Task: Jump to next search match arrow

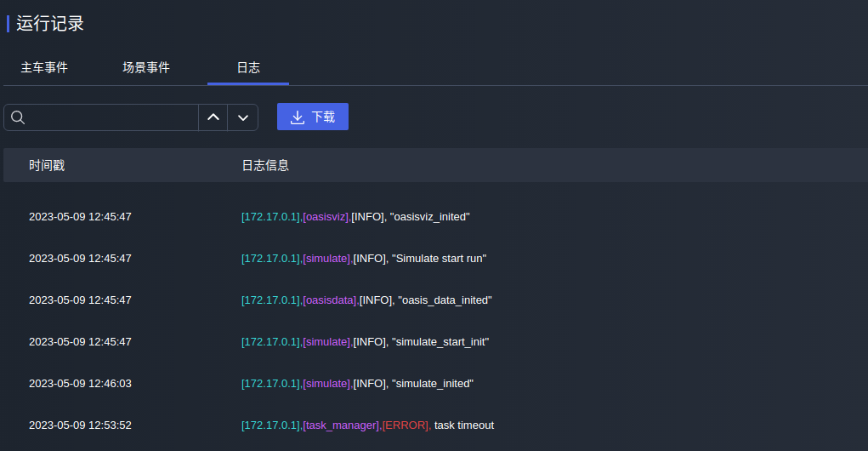Action: pyautogui.click(x=242, y=117)
